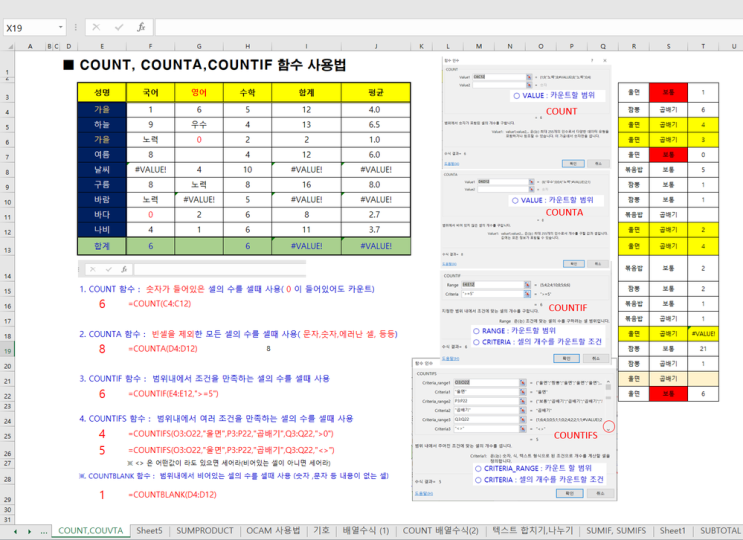Select the formula text '=COUNT(C4:C12)'

[160, 304]
